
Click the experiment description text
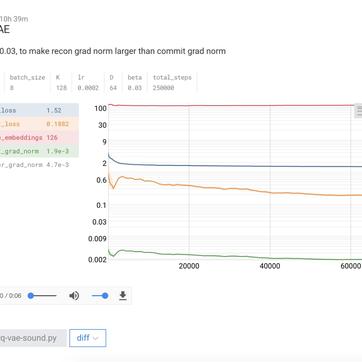click(113, 51)
